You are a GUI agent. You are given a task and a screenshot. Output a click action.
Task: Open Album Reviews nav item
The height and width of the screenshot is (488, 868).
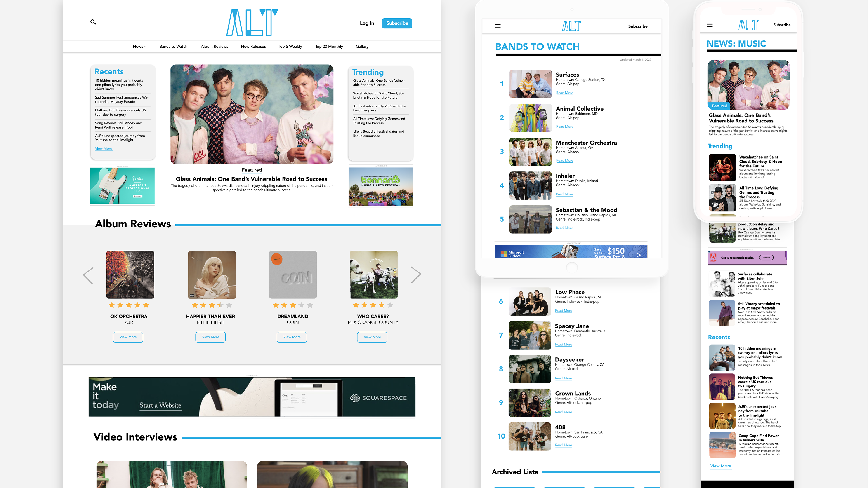pos(214,47)
